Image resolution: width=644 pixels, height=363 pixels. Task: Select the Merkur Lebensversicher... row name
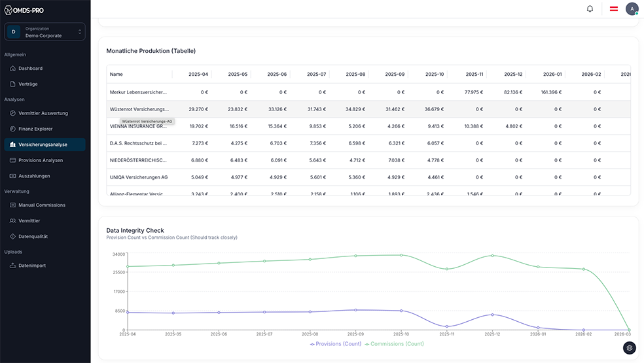pyautogui.click(x=138, y=92)
